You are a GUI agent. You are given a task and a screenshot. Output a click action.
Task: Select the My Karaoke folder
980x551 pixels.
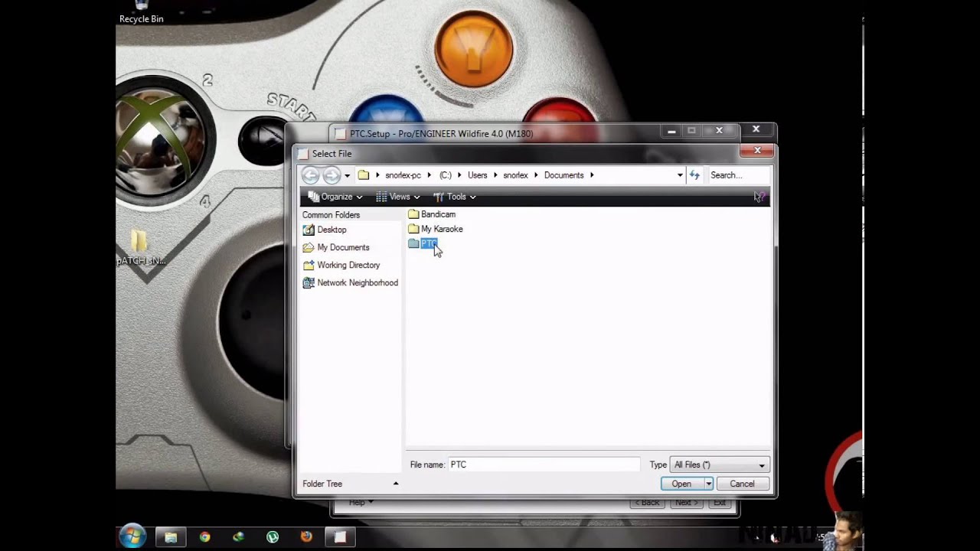tap(442, 229)
